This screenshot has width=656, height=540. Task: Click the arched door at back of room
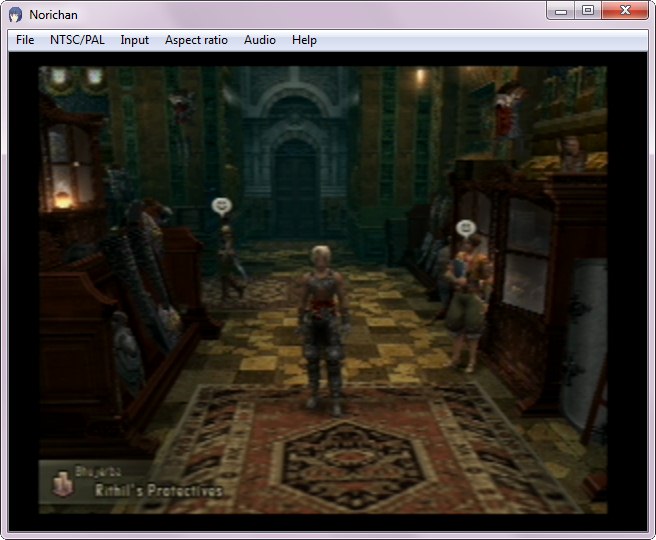[296, 185]
